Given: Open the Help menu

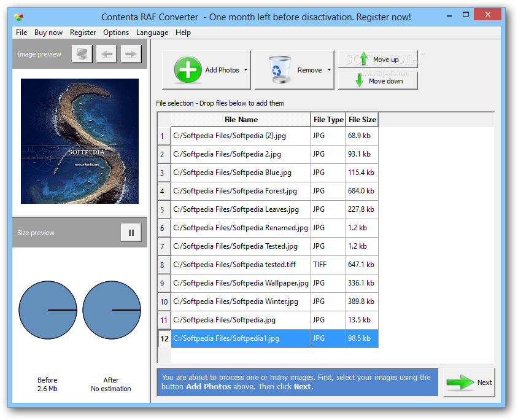Looking at the screenshot, I should pyautogui.click(x=183, y=33).
